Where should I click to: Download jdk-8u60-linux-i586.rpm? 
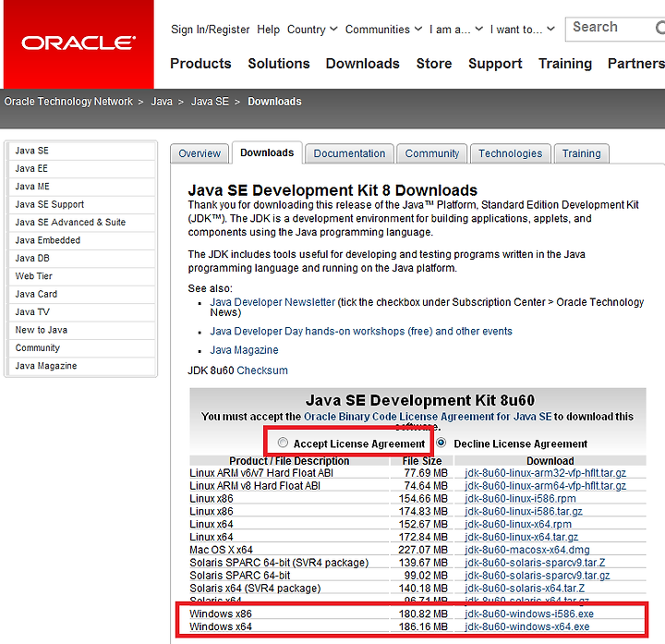coord(520,499)
